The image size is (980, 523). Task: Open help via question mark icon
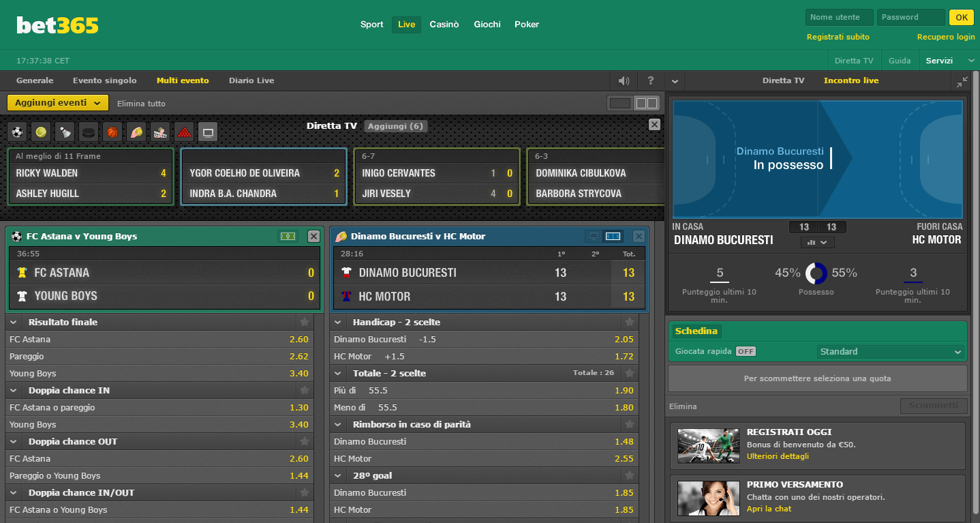click(x=650, y=80)
